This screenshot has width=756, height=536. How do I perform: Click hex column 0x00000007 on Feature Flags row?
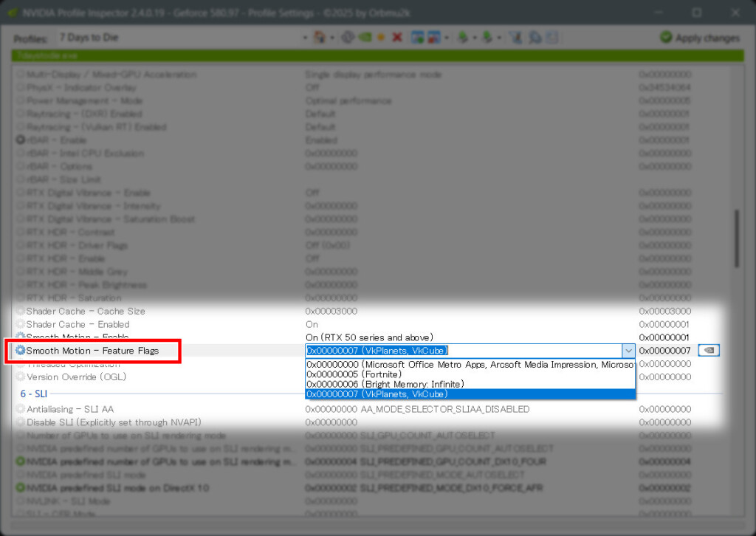click(x=665, y=351)
